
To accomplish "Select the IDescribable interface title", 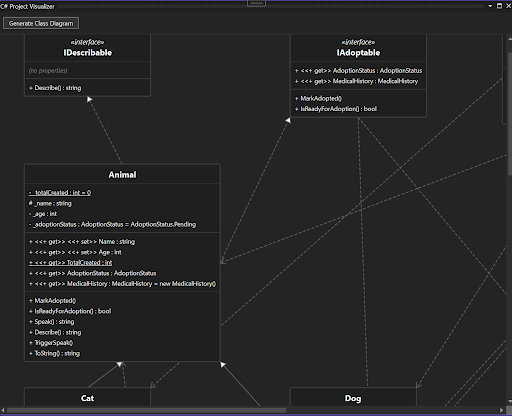I will coord(88,53).
